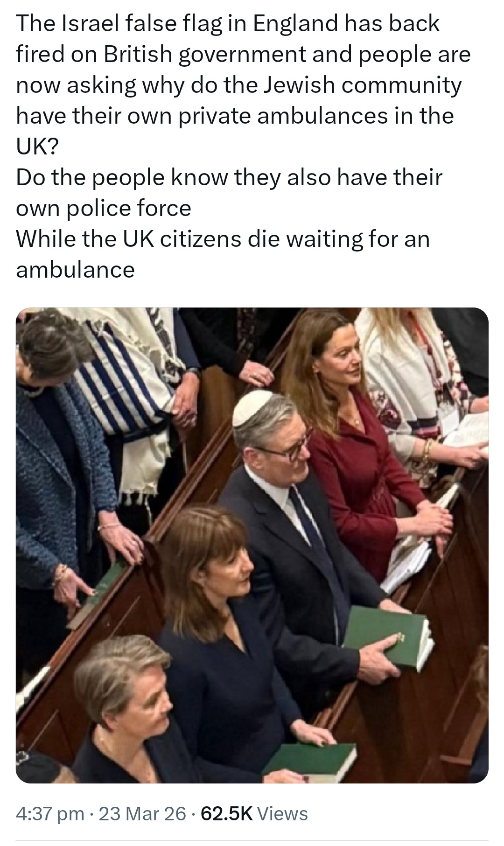
Task: Click the final word "ambulance" in tweet
Action: (x=75, y=270)
